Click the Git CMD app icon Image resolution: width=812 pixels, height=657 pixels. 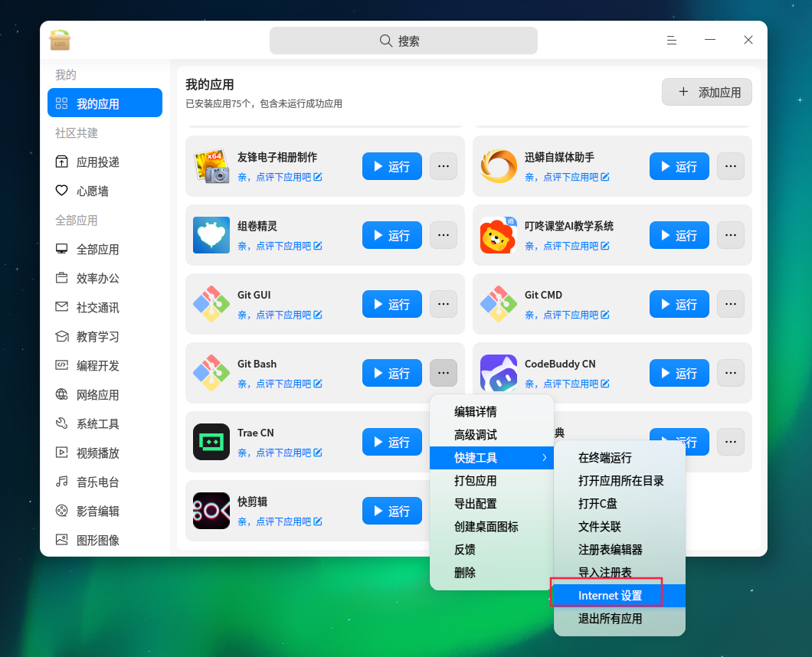tap(499, 304)
